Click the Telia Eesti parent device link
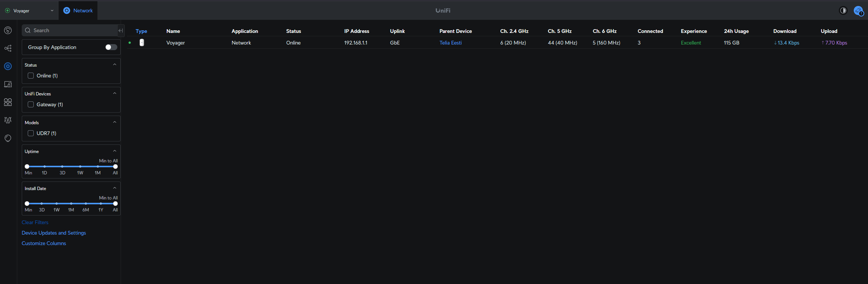The height and width of the screenshot is (284, 868). tap(450, 43)
